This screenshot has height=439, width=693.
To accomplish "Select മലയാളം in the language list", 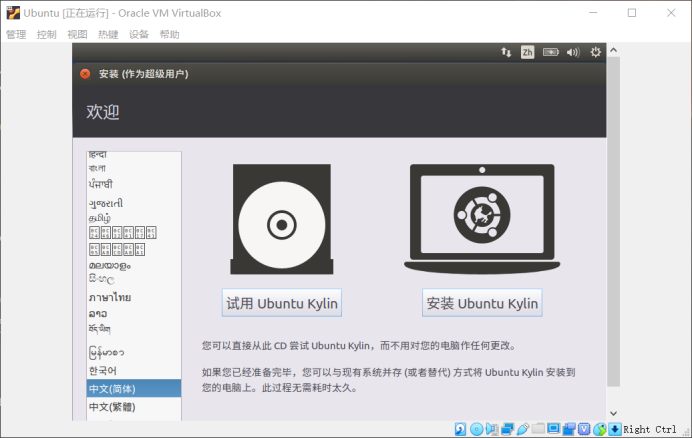I will (x=134, y=265).
